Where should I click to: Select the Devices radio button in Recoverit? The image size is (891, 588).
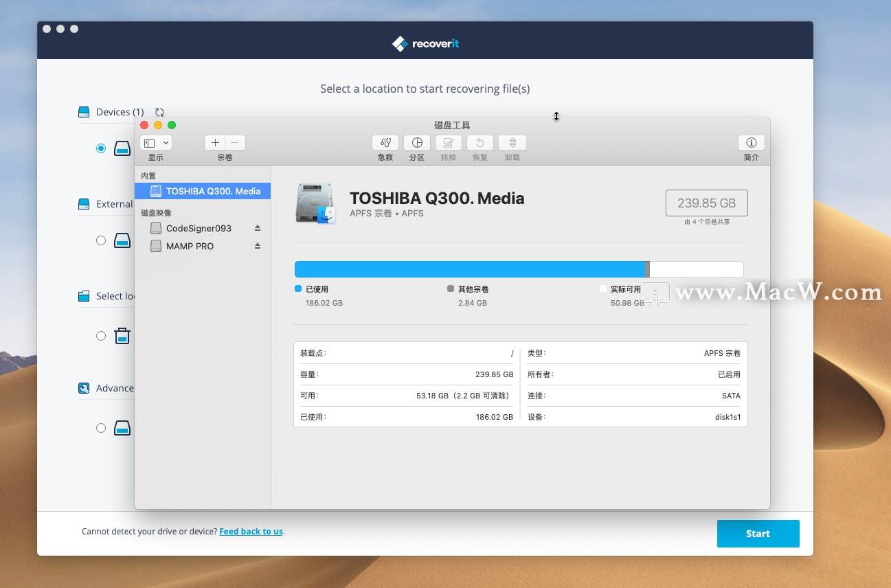tap(101, 148)
